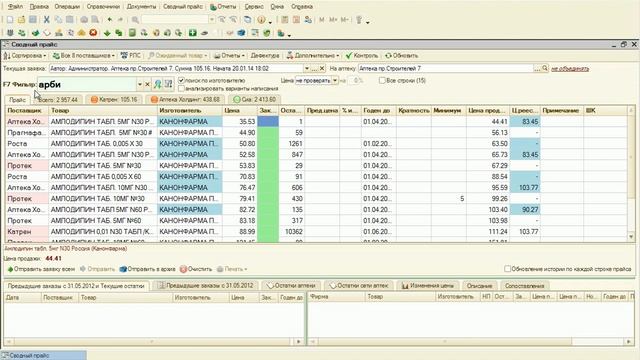Open the 'Остатки аптеки' tab
This screenshot has height=360, width=640.
[291, 286]
